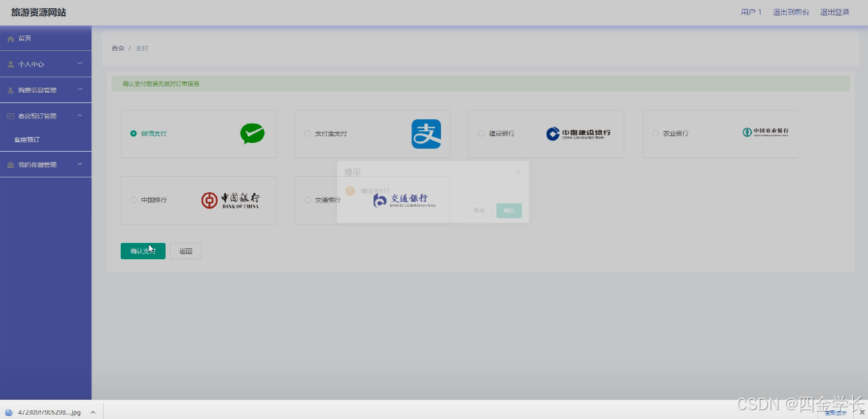Viewport: 868px width, 419px height.
Task: Click the briefcase icon next to 我的收藏管理
Action: [x=10, y=165]
